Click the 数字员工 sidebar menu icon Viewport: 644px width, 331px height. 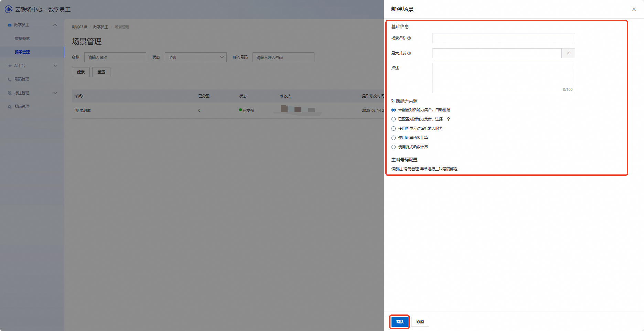coord(10,25)
